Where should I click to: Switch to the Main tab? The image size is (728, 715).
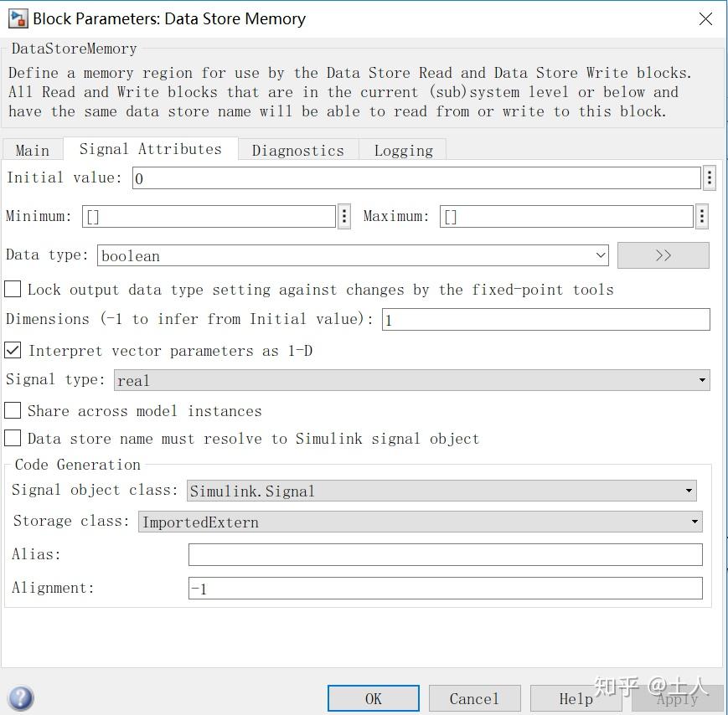(33, 150)
